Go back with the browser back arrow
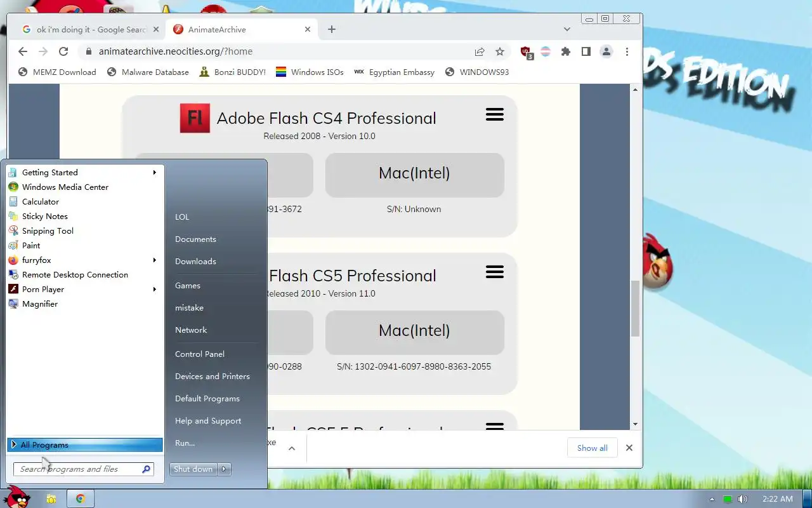Viewport: 812px width, 508px height. coord(23,51)
